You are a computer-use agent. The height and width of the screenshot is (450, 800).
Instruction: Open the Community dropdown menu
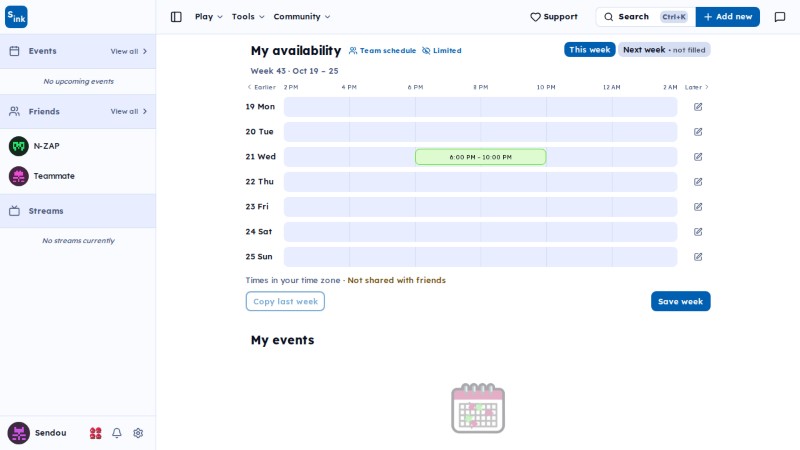[x=302, y=17]
